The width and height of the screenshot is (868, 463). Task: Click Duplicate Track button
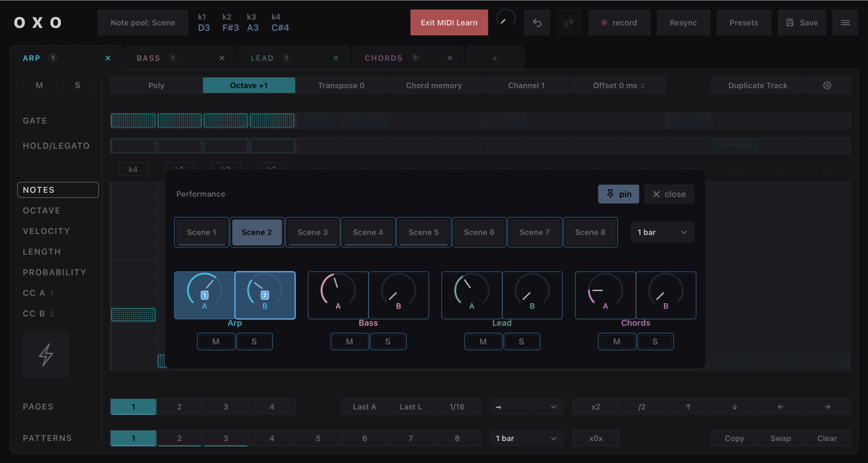[758, 85]
